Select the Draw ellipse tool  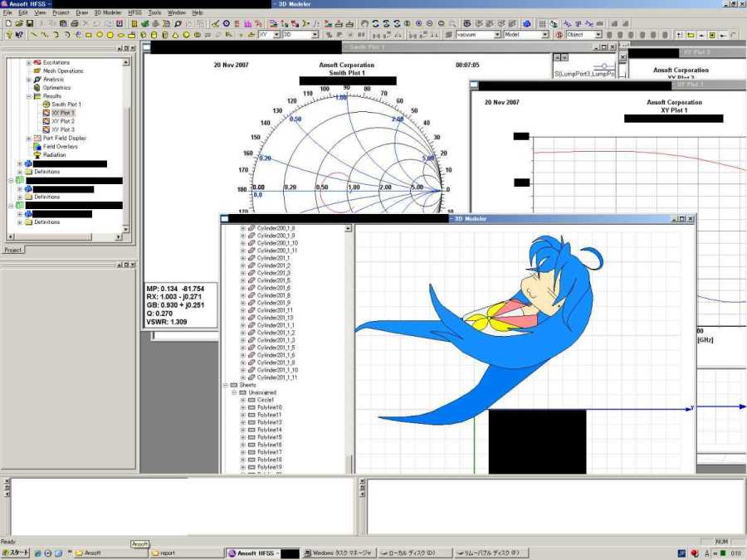tap(121, 35)
